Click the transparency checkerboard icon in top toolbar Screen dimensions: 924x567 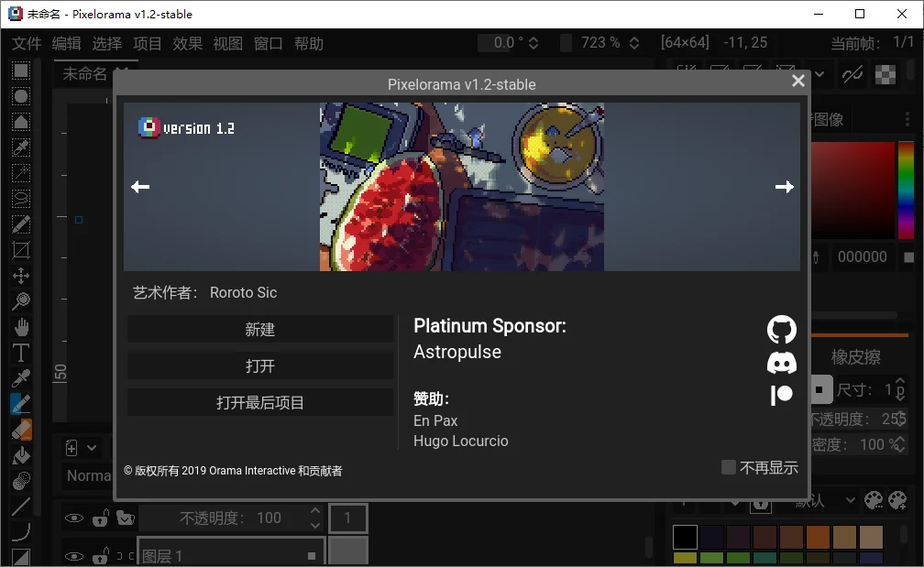(885, 74)
